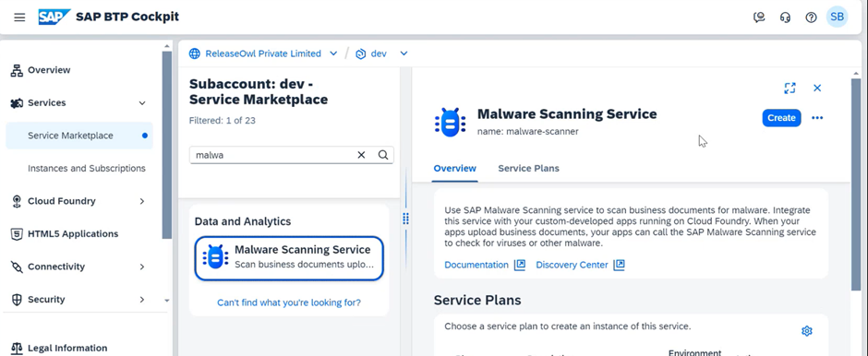Open the help question mark icon
This screenshot has height=356, width=868.
point(811,18)
